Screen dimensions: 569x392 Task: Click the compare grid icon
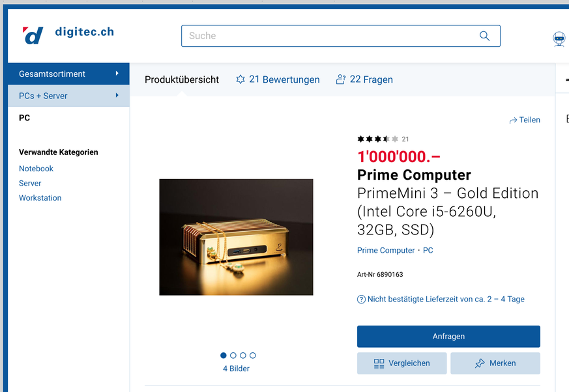point(379,363)
